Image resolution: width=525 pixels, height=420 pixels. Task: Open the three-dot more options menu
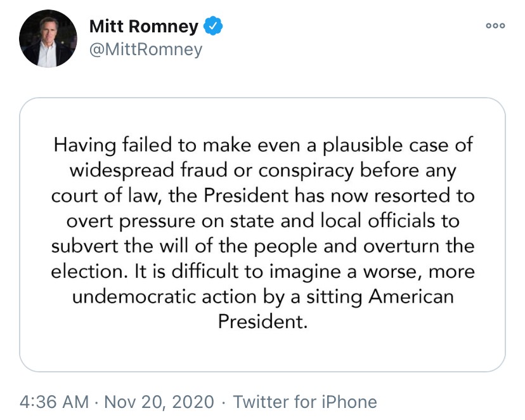click(494, 26)
